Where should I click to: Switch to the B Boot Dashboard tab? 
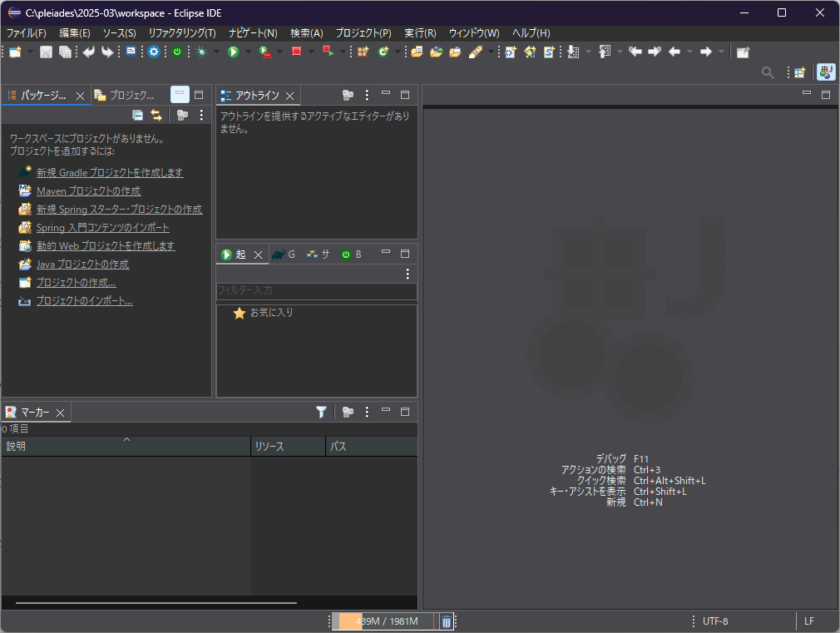coord(352,255)
